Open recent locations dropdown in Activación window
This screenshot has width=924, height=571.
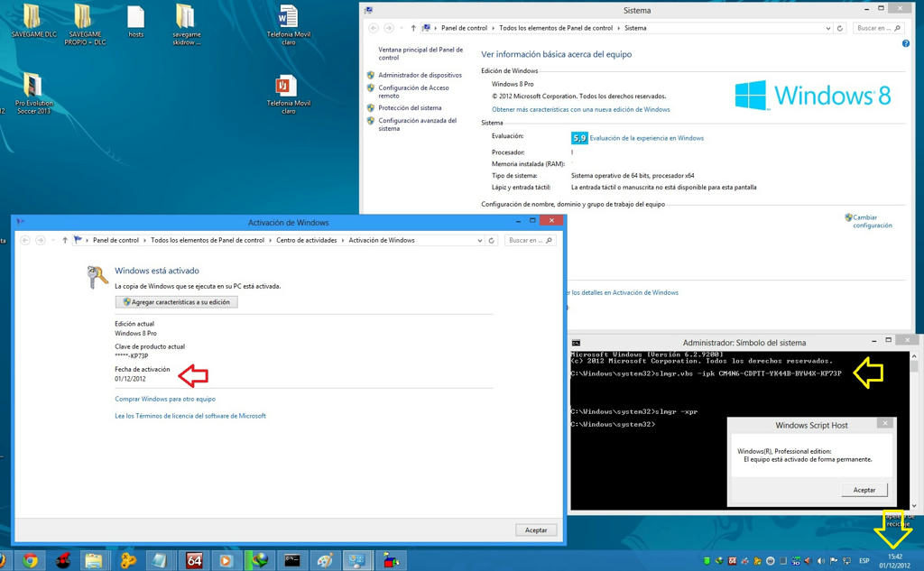point(52,241)
